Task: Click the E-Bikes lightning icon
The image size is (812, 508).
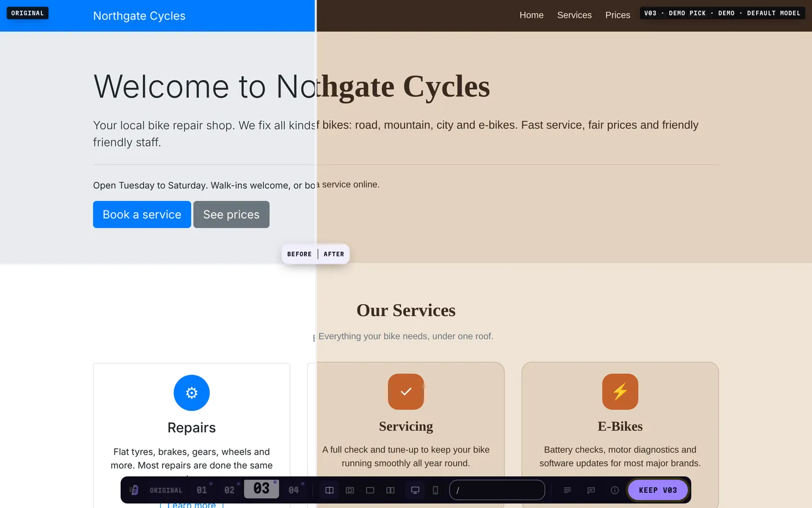Action: [620, 392]
